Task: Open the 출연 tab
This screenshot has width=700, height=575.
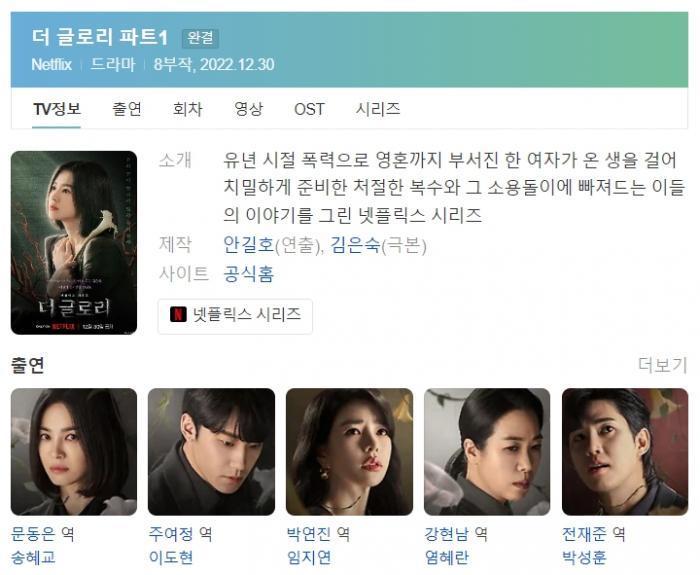Action: click(127, 109)
